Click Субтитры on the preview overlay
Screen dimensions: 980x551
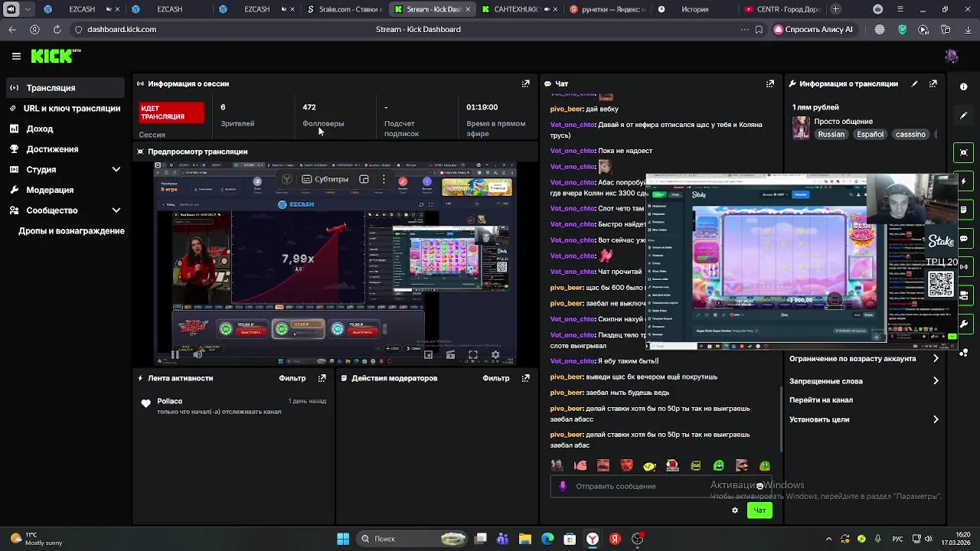325,179
